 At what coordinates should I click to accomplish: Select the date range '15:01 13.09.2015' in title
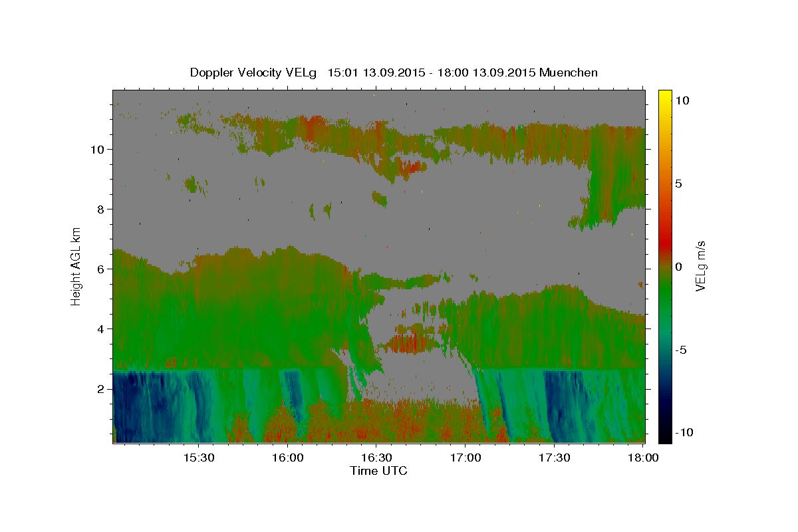[x=376, y=72]
